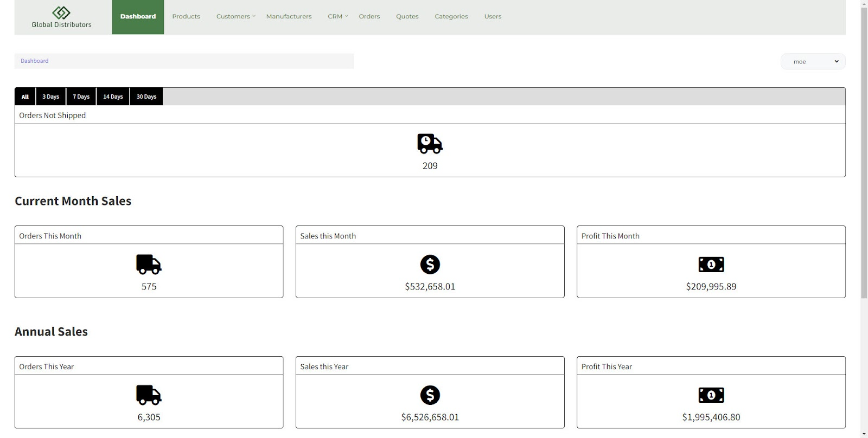Click the Annual Sales heading
Screen dimensions: 868x438
[51, 331]
